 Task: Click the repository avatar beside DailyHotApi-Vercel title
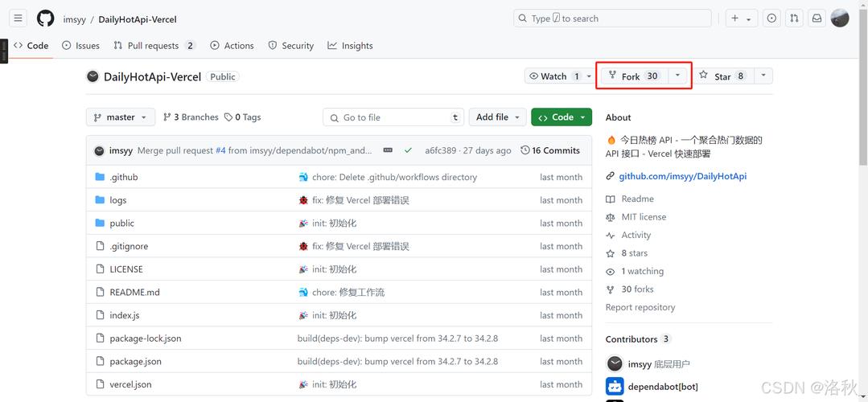point(93,77)
